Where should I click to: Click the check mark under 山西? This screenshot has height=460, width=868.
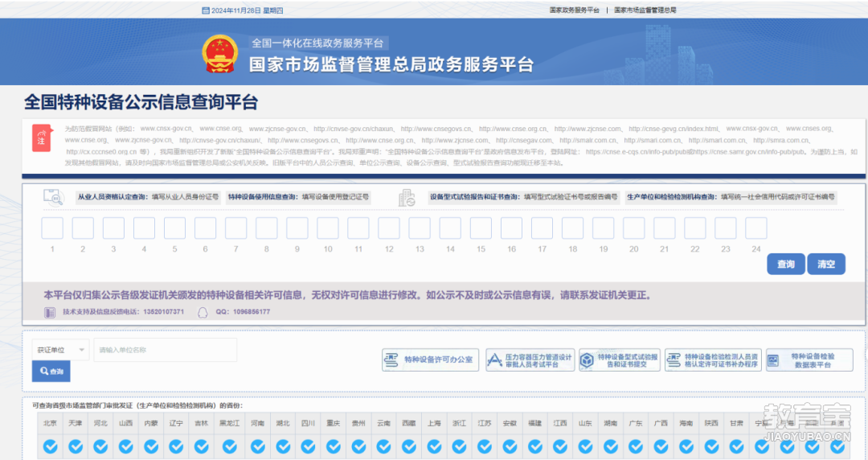coord(125,446)
